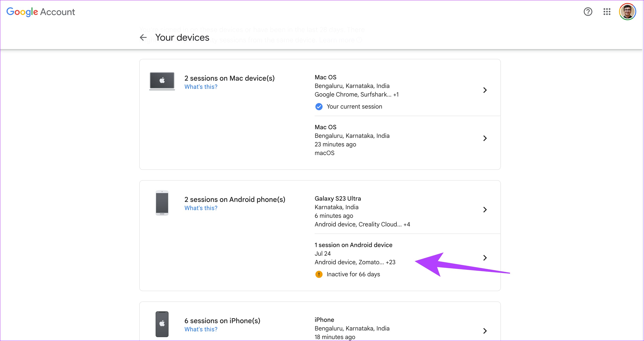The width and height of the screenshot is (644, 341).
Task: Click the '2 sessions on Android phone(s)' heading
Action: click(235, 199)
